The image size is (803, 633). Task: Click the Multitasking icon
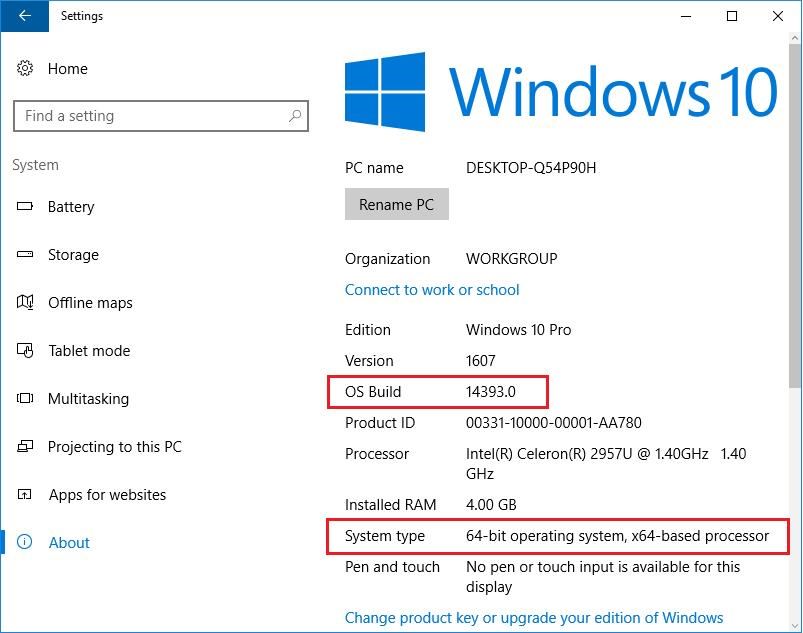25,398
